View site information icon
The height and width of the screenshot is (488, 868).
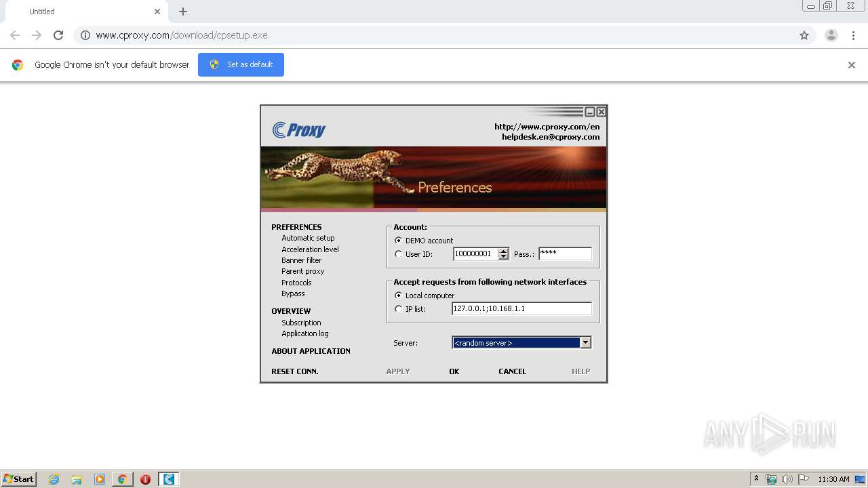(x=85, y=35)
